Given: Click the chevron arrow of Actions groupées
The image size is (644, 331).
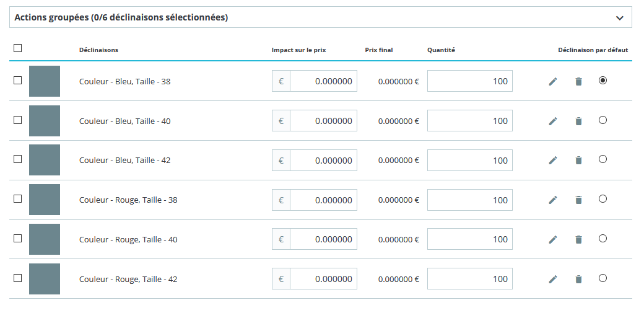Looking at the screenshot, I should (x=619, y=18).
